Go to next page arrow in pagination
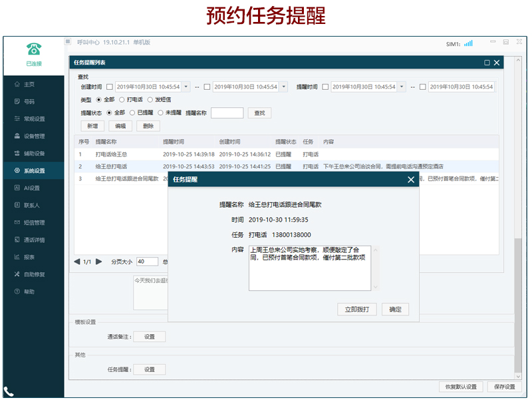Image resolution: width=532 pixels, height=400 pixels. pos(99,262)
